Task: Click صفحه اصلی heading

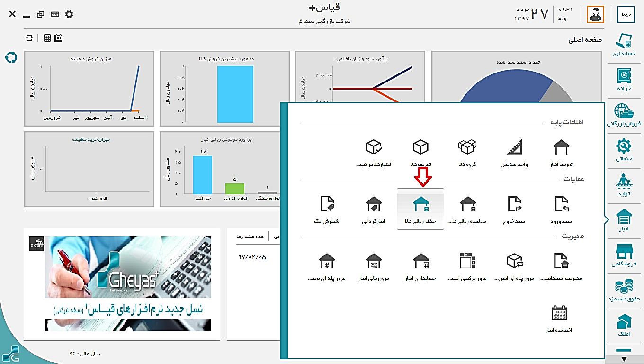Action: pos(585,40)
